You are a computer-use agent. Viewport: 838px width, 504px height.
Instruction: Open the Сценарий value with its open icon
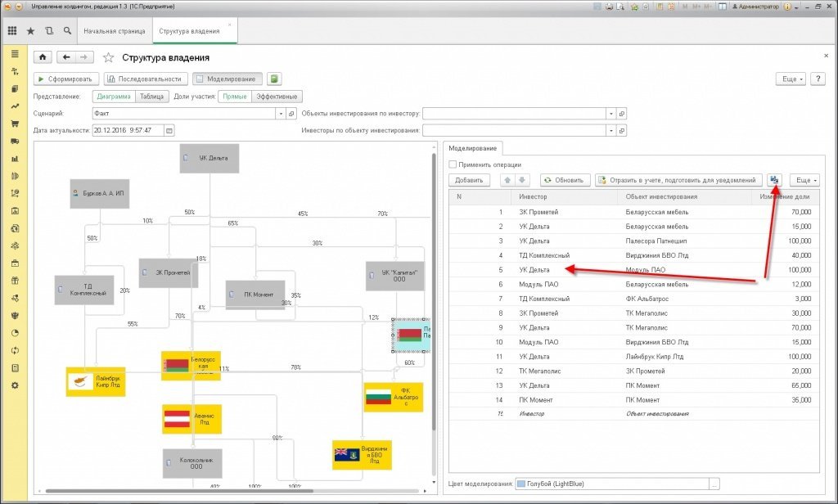click(x=292, y=113)
